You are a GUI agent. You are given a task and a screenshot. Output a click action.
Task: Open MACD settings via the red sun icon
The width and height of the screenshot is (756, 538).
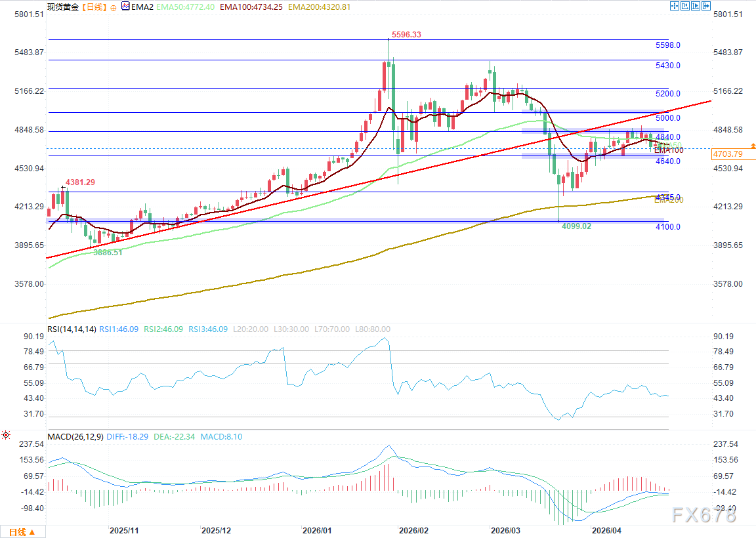[6, 435]
